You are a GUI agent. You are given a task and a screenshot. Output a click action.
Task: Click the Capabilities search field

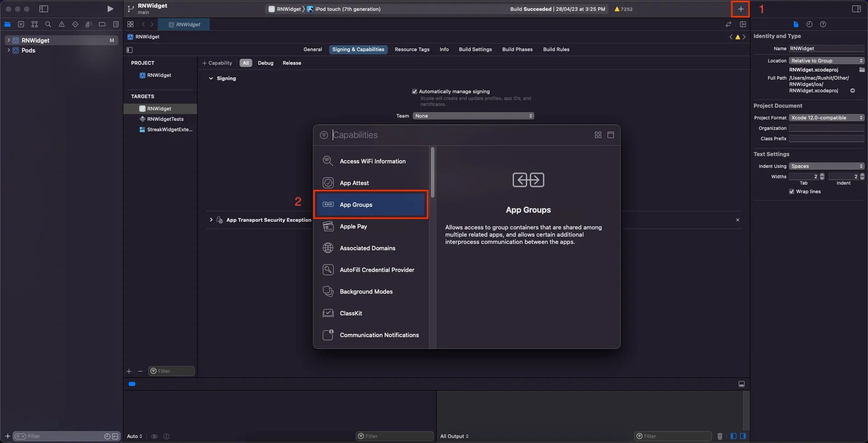click(x=461, y=135)
